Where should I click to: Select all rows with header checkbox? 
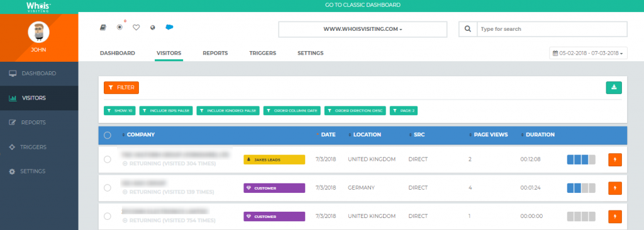pos(108,135)
